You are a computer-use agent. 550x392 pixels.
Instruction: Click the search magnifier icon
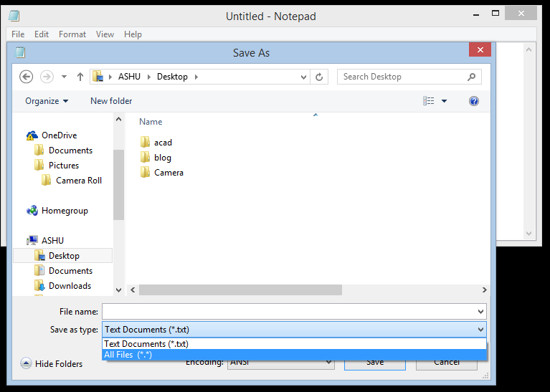tap(471, 77)
